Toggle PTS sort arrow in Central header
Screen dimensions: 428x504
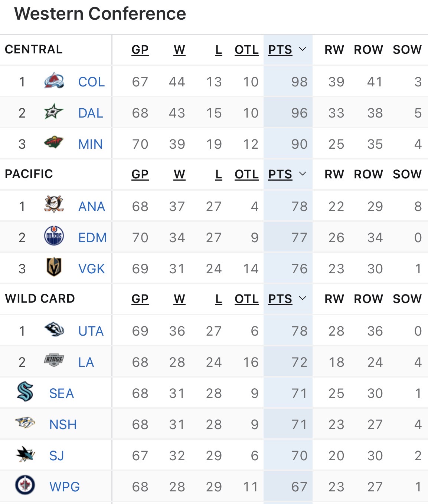(303, 49)
